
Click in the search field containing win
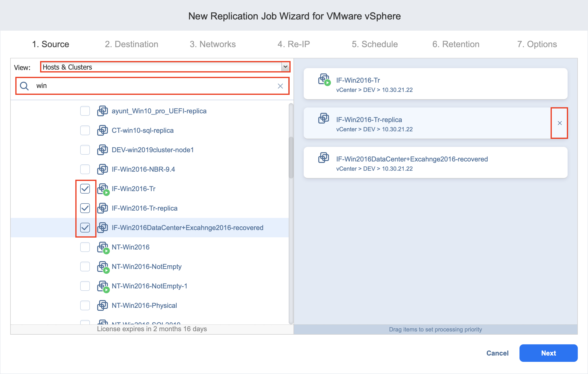tap(152, 86)
